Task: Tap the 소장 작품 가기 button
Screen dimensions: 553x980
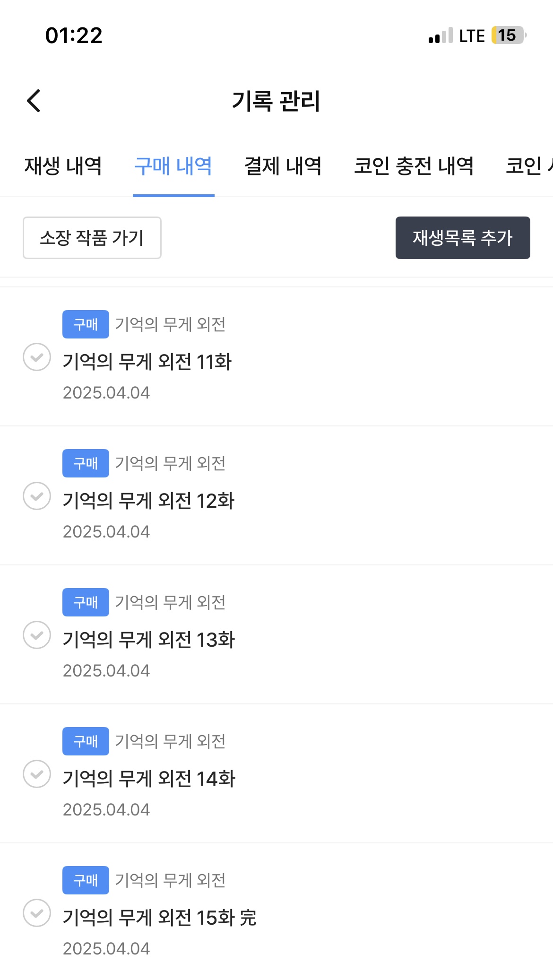Action: pyautogui.click(x=92, y=238)
